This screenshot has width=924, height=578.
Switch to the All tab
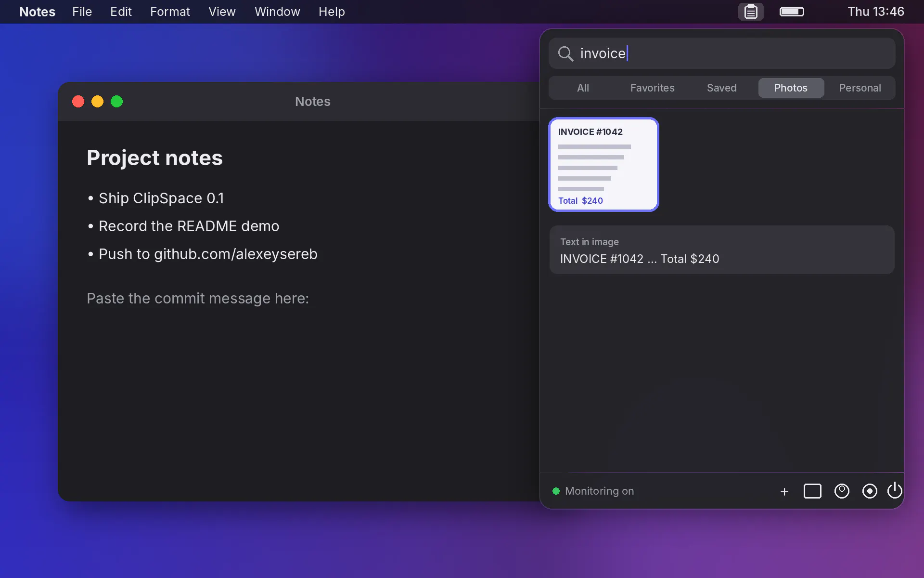tap(583, 88)
